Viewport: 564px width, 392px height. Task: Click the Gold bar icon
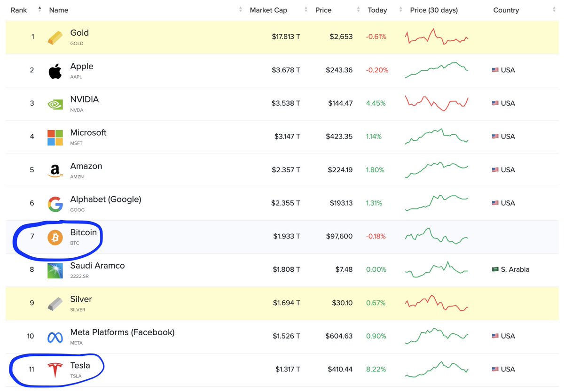pyautogui.click(x=55, y=37)
